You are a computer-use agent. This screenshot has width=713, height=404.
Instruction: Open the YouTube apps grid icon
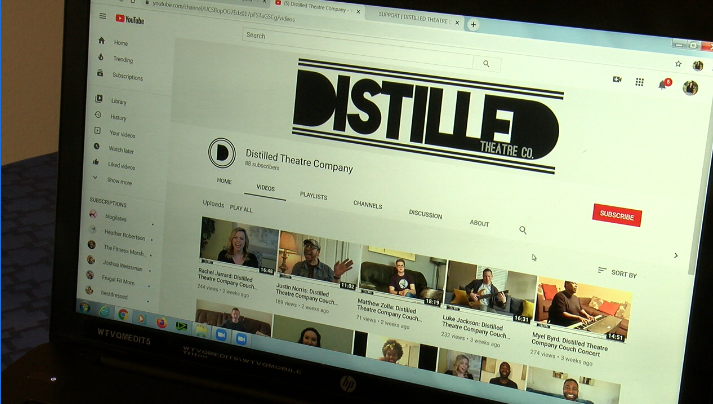639,82
